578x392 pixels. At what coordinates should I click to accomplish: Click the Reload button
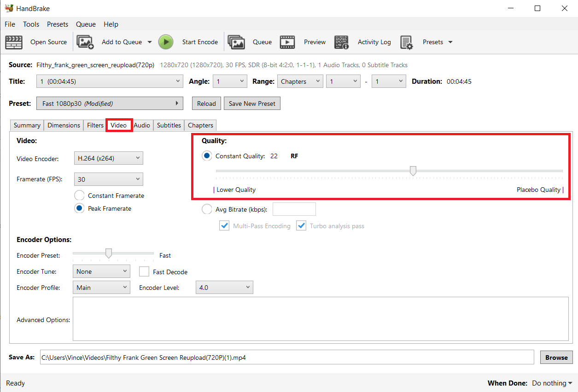(x=206, y=103)
